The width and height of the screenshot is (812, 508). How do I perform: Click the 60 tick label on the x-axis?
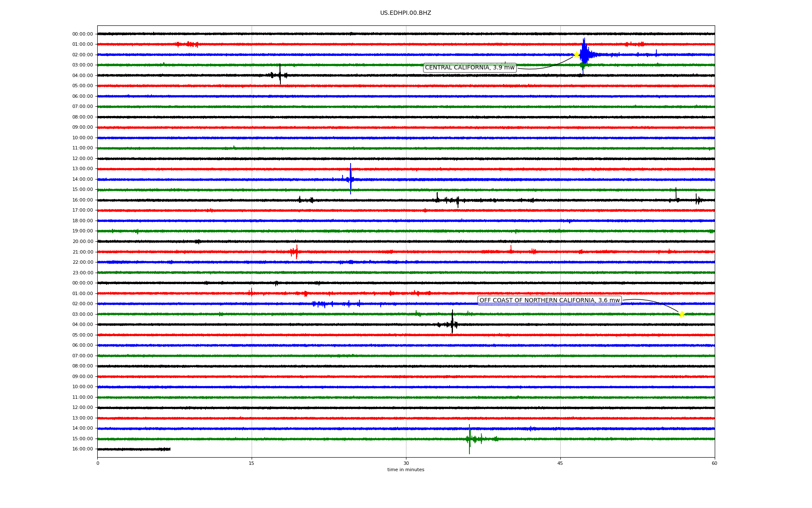pyautogui.click(x=714, y=463)
